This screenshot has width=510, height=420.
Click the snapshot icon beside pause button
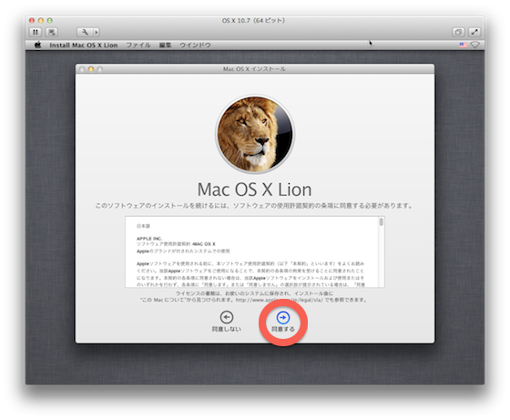point(52,32)
